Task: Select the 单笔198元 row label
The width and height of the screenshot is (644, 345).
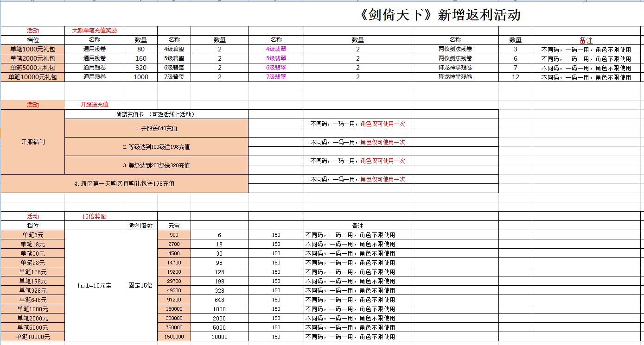Action: (x=33, y=281)
